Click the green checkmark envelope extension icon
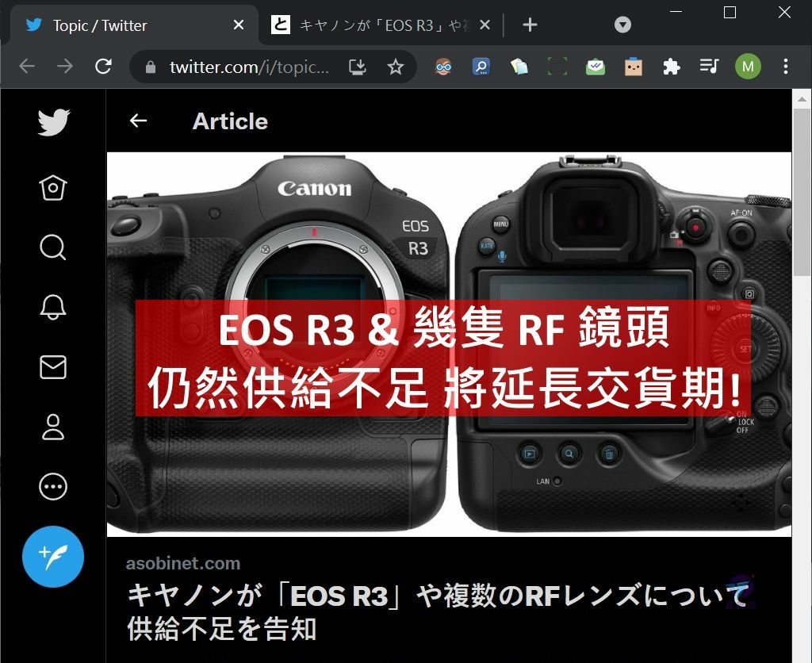 pyautogui.click(x=596, y=67)
